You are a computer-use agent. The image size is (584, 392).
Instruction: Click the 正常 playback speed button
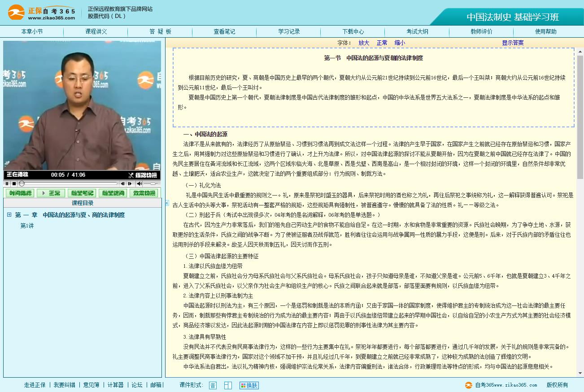(x=51, y=193)
